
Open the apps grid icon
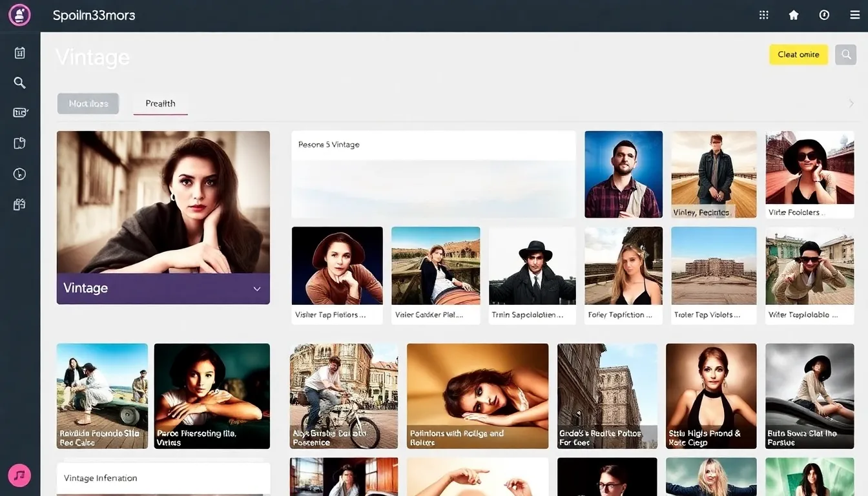pyautogui.click(x=763, y=15)
